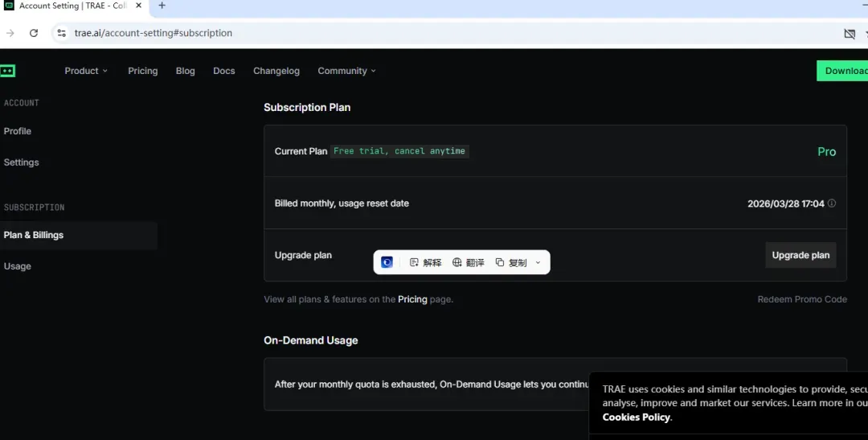This screenshot has width=868, height=440.
Task: Choose the 翻译 translate option in popup
Action: (x=469, y=263)
